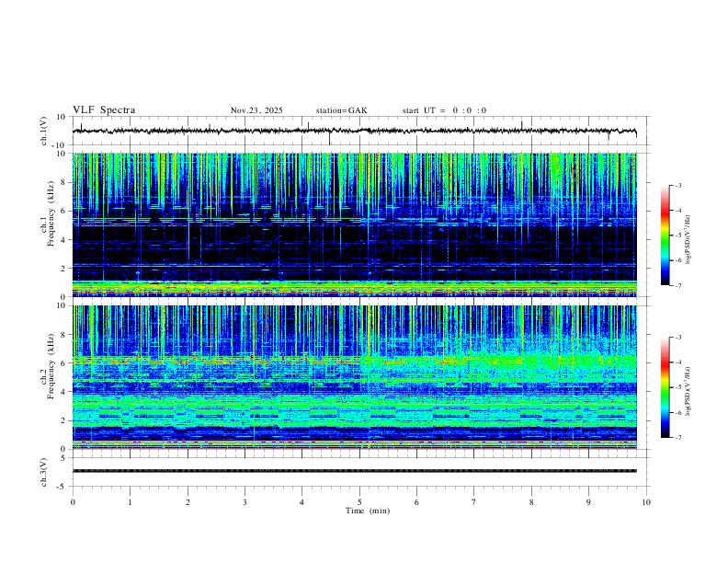
Task: Click inside the ch.2 spectrogram panel
Action: pyautogui.click(x=354, y=377)
